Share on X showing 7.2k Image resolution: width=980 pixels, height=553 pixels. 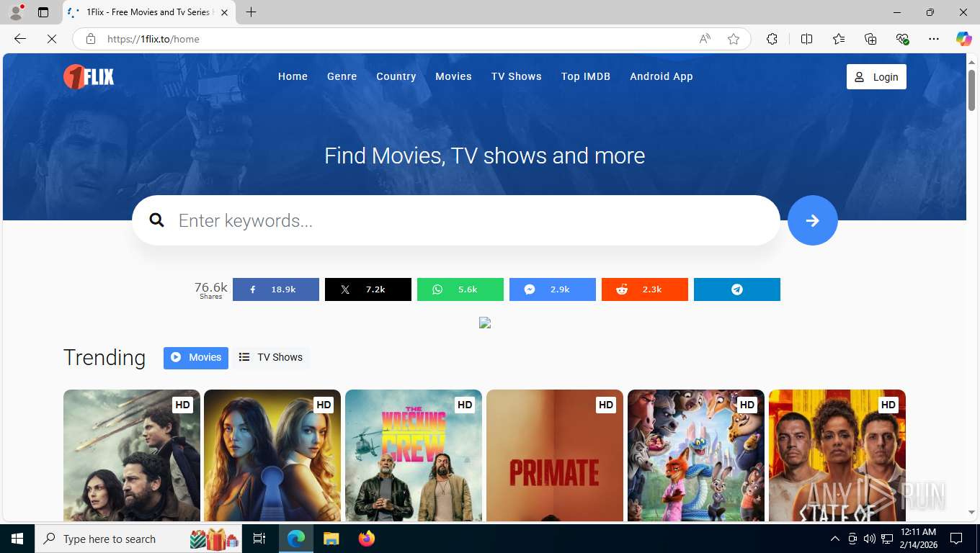pos(368,289)
